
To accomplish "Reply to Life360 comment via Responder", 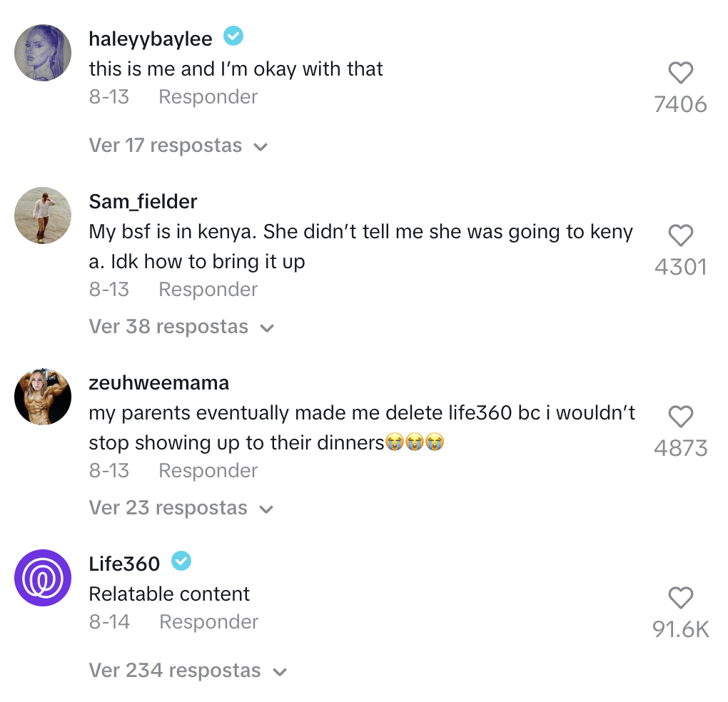I will click(x=208, y=622).
